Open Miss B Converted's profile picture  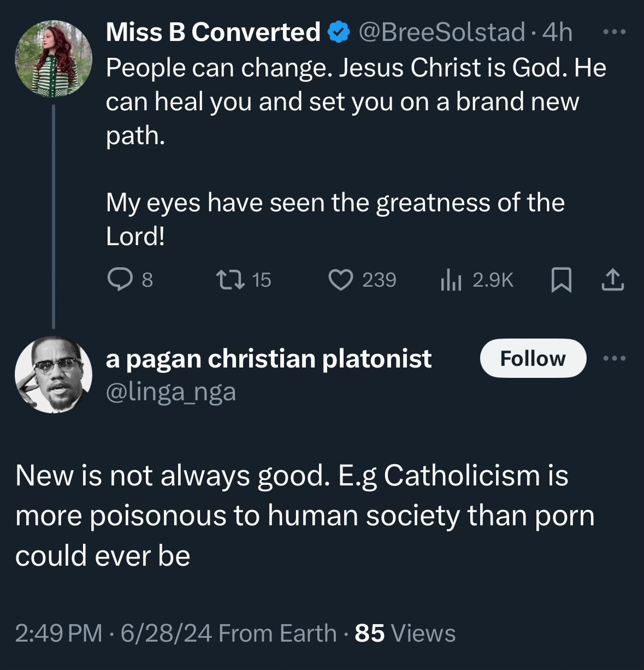tap(53, 59)
